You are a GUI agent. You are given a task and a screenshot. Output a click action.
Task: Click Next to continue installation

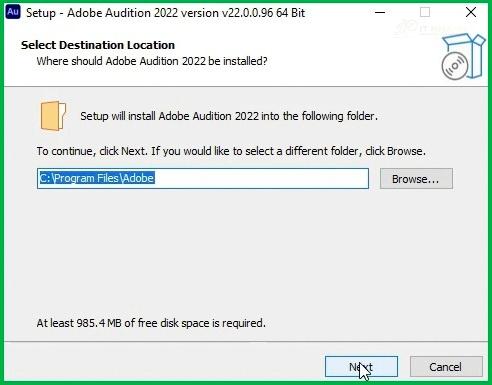[361, 367]
